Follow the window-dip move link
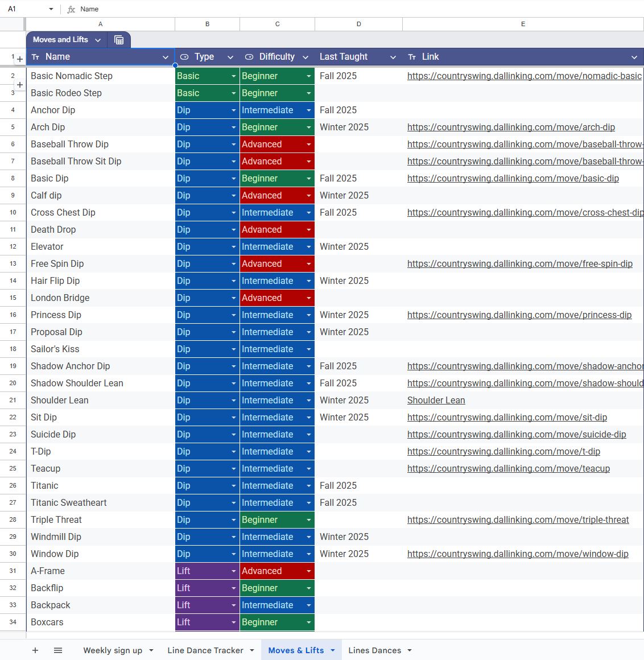644x660 pixels. point(518,554)
